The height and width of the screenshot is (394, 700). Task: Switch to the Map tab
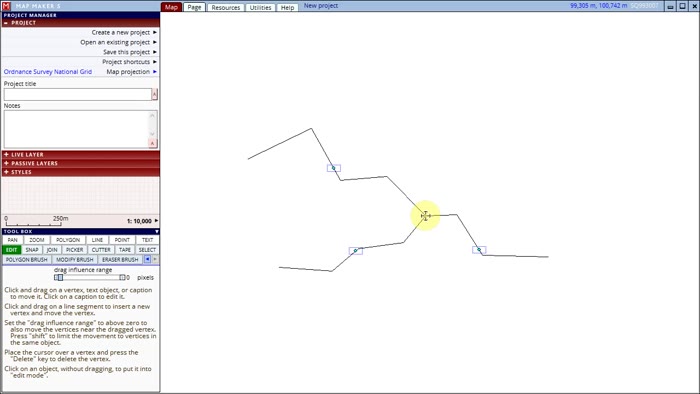(171, 7)
